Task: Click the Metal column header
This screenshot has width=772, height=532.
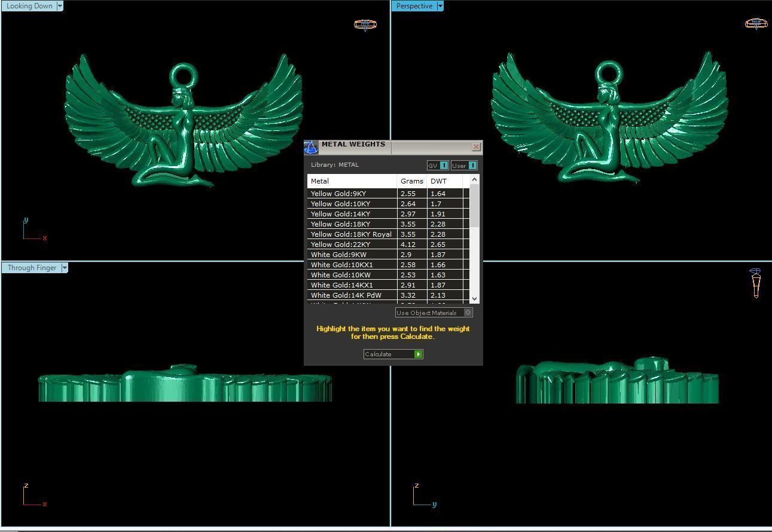Action: (352, 181)
